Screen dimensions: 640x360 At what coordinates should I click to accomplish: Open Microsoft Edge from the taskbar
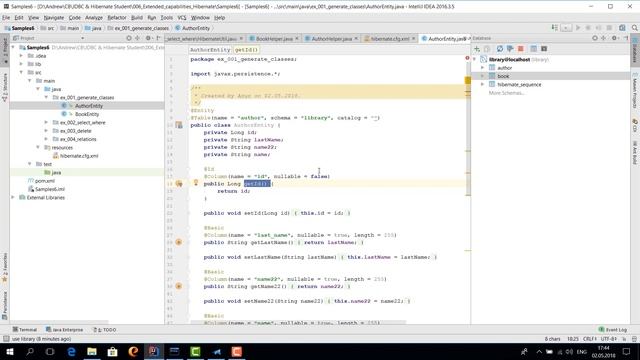click(x=71, y=351)
